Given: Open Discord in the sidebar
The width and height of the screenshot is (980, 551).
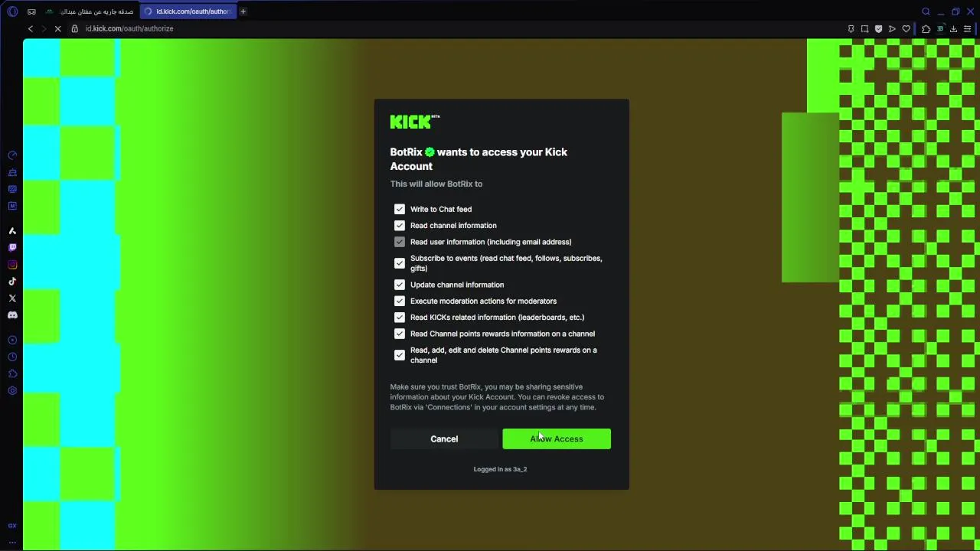Looking at the screenshot, I should (x=12, y=315).
